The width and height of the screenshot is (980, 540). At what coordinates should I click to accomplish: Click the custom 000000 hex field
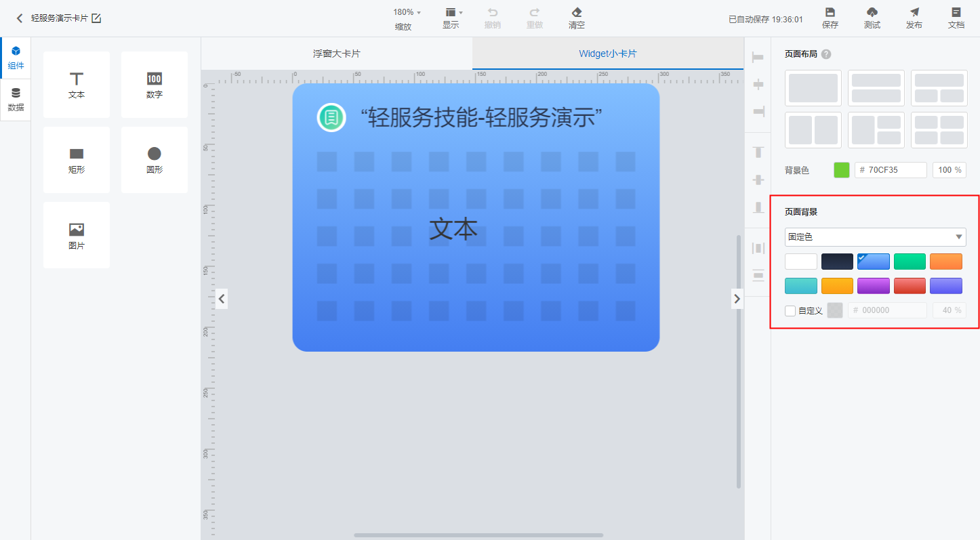tap(887, 310)
